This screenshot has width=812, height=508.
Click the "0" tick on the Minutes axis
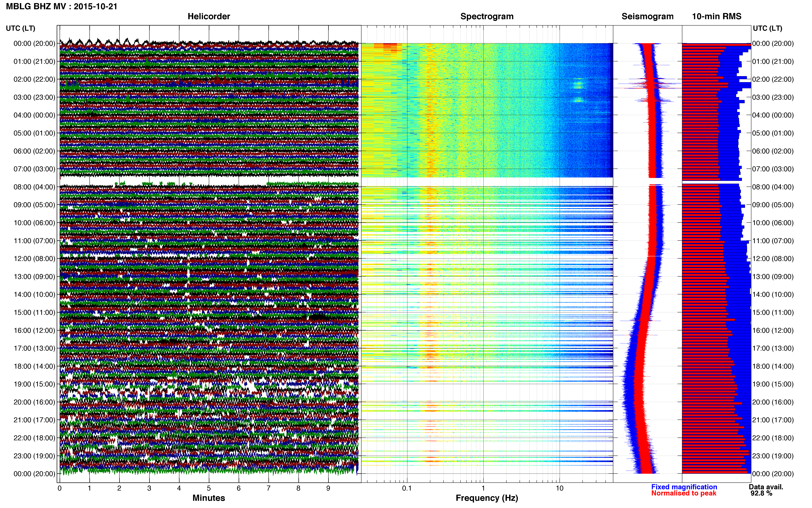(59, 488)
